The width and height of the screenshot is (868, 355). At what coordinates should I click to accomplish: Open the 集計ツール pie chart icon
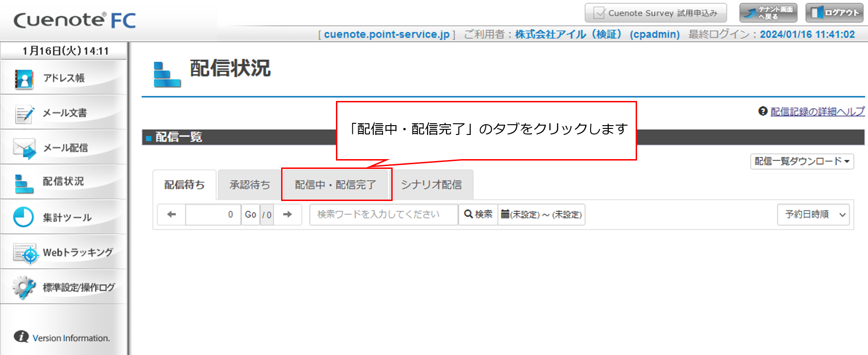[24, 217]
